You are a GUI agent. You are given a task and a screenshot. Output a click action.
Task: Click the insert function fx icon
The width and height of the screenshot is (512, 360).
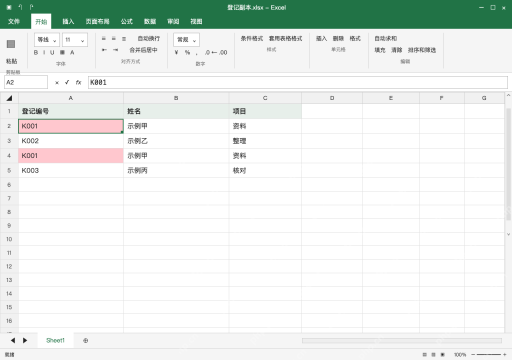pyautogui.click(x=78, y=82)
